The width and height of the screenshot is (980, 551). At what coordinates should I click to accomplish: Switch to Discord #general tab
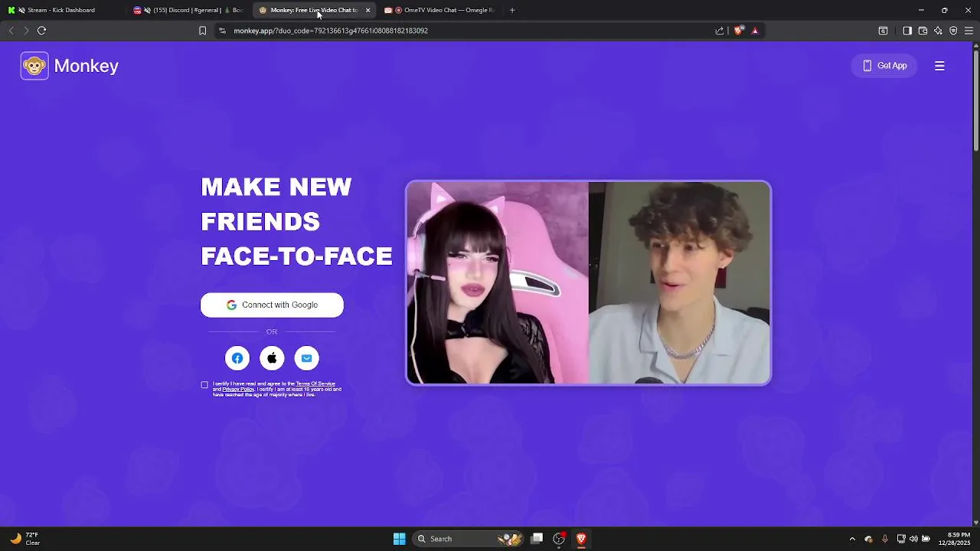(x=188, y=10)
